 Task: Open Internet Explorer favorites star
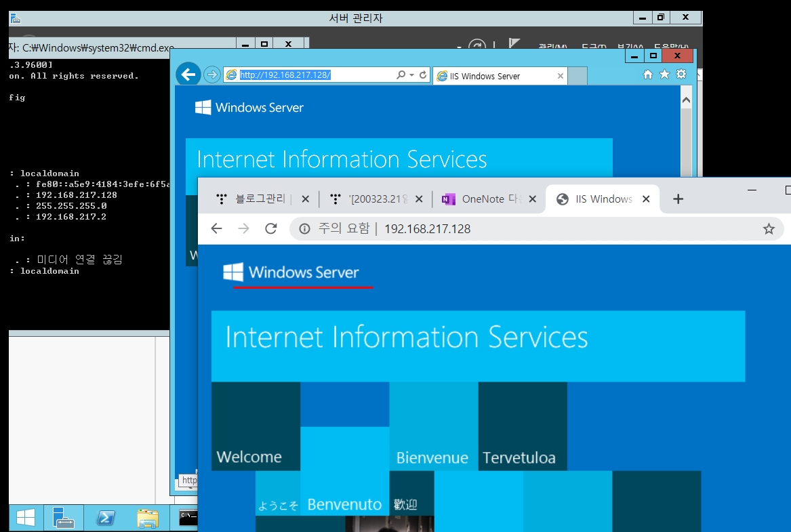(665, 74)
